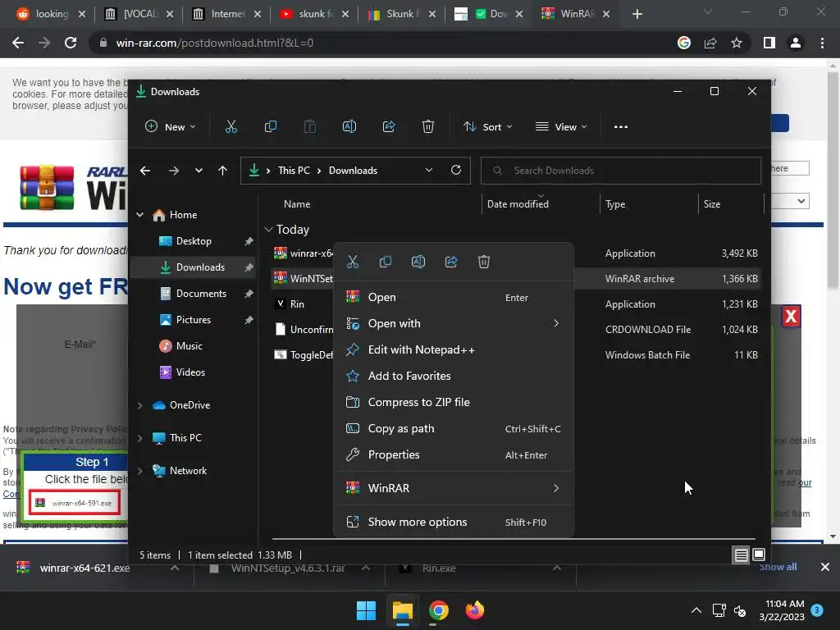This screenshot has height=630, width=840.
Task: Switch to large thumbnails view icon
Action: click(x=759, y=555)
